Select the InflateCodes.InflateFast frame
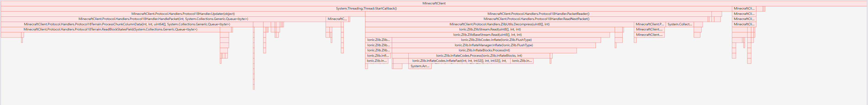868x105 pixels. (x=459, y=61)
